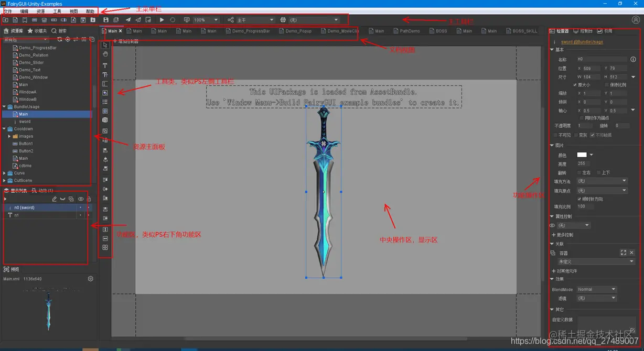Image resolution: width=644 pixels, height=351 pixels.
Task: Click the lock icon in display list header
Action: coord(89,199)
